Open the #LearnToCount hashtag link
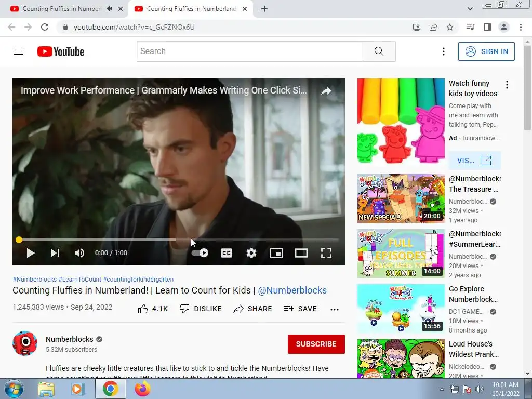532x399 pixels. (79, 279)
